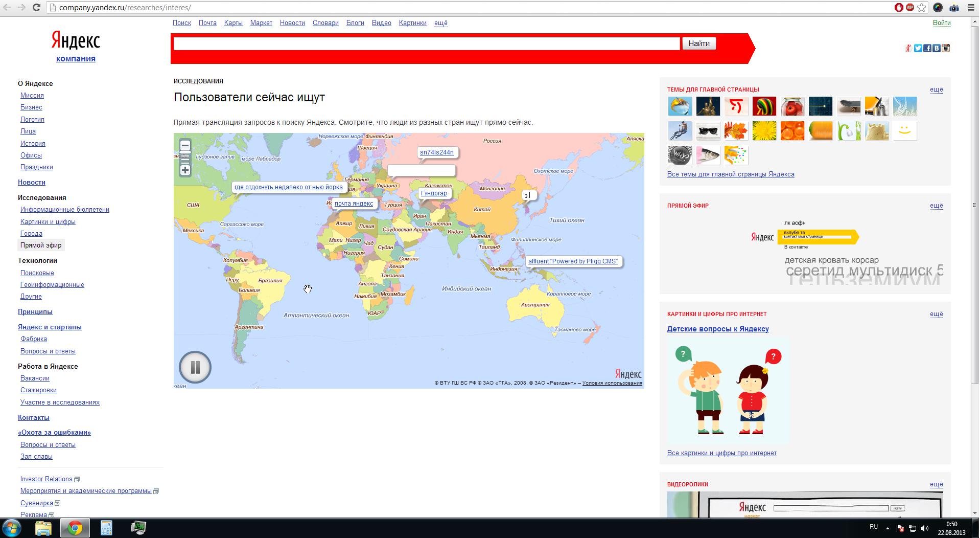Open the Action Center flag tray icon
Image resolution: width=980 pixels, height=538 pixels.
tap(900, 528)
